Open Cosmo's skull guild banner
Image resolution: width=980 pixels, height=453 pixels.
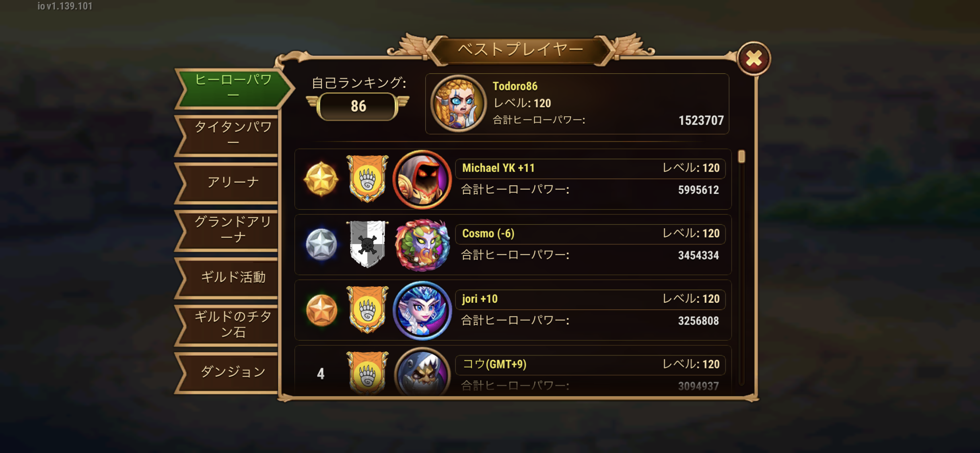pyautogui.click(x=367, y=244)
